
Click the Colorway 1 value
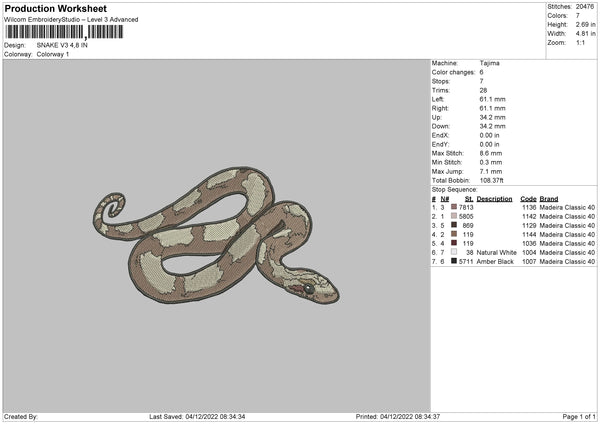53,54
